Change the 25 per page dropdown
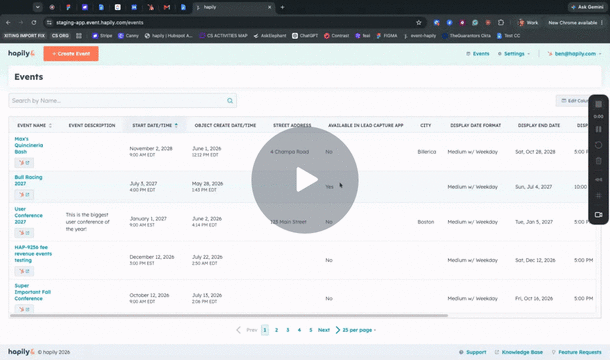The height and width of the screenshot is (360, 610). coord(359,330)
